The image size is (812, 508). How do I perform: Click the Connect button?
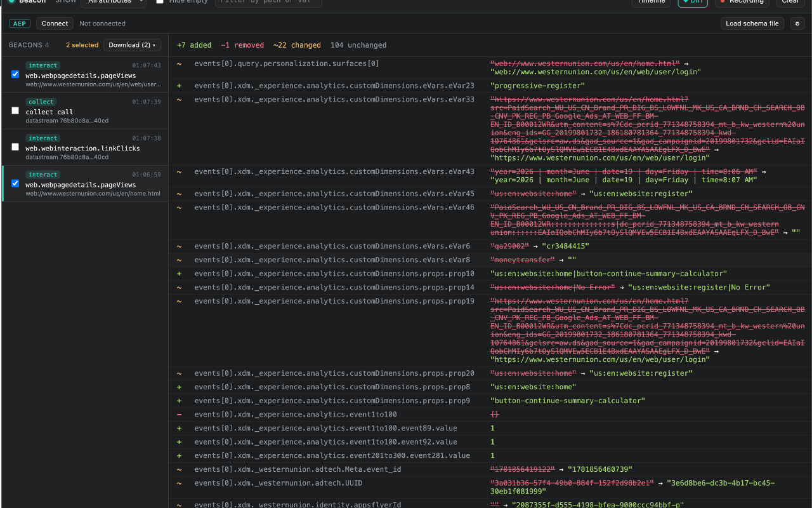coord(55,23)
